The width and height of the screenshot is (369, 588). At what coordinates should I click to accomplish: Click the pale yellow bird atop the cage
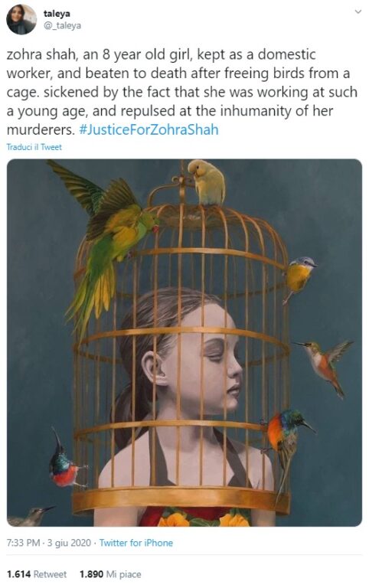click(x=207, y=182)
